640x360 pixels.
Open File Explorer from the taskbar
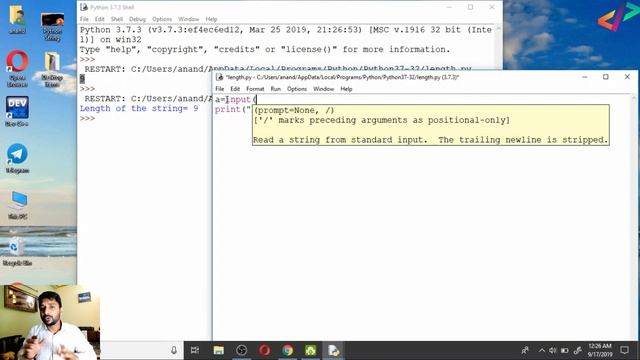218,350
